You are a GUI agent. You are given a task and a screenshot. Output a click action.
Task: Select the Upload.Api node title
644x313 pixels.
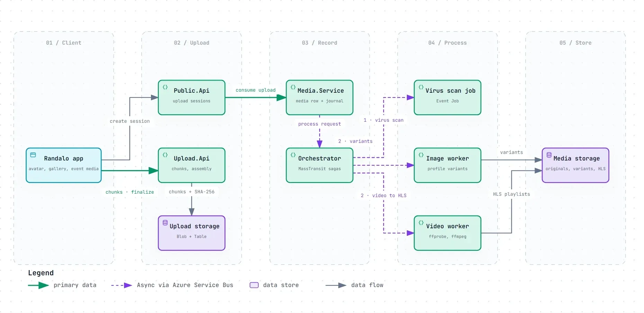pyautogui.click(x=191, y=158)
